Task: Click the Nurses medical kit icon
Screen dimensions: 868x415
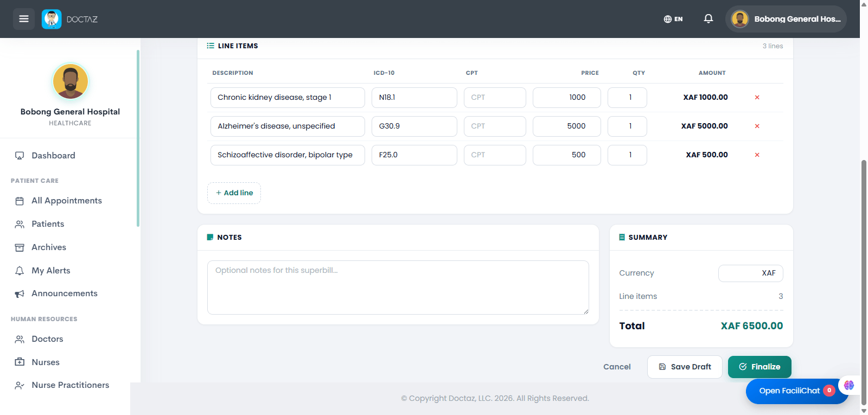Action: (x=20, y=362)
